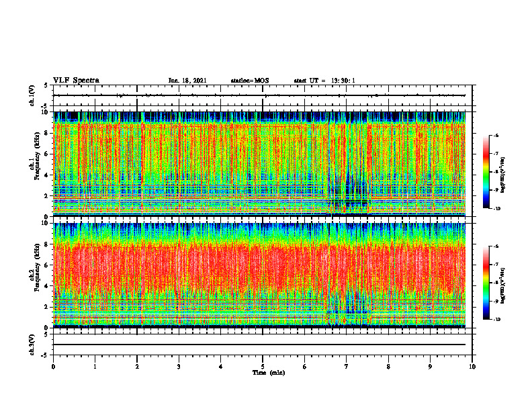Click time axis tick label "6"
Image resolution: width=532 pixels, height=411 pixels.
point(305,367)
